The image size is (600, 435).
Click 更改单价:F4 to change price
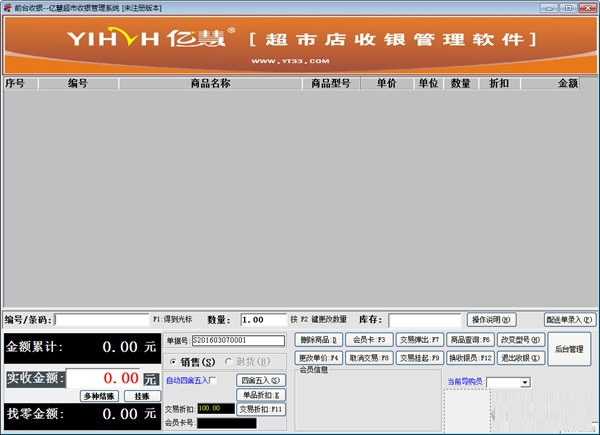[x=318, y=358]
